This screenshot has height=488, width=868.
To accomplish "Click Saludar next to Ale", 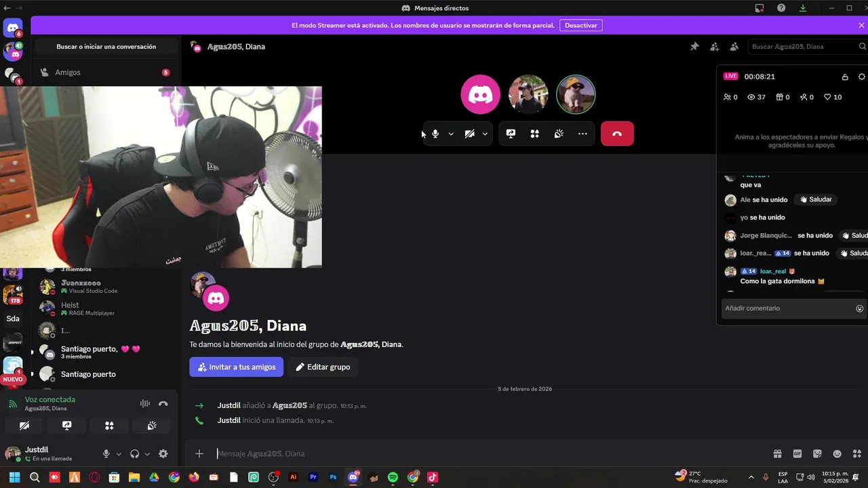I will 815,200.
